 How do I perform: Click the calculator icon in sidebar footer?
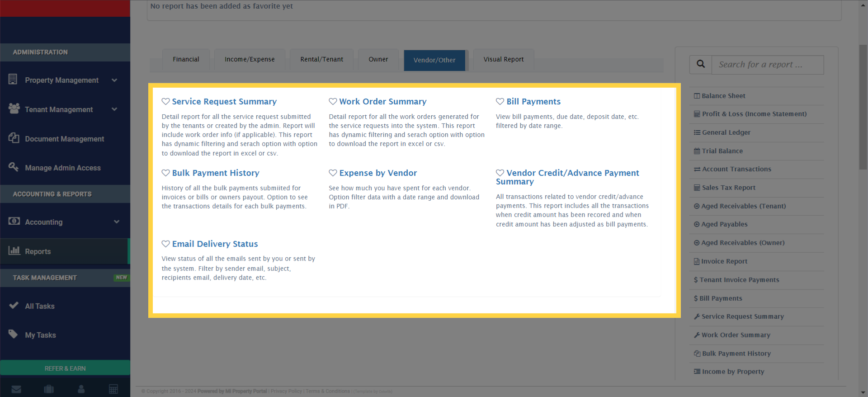point(113,389)
